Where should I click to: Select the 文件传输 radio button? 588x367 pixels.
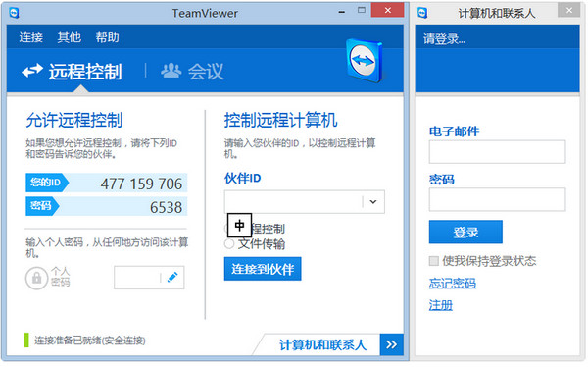click(229, 244)
